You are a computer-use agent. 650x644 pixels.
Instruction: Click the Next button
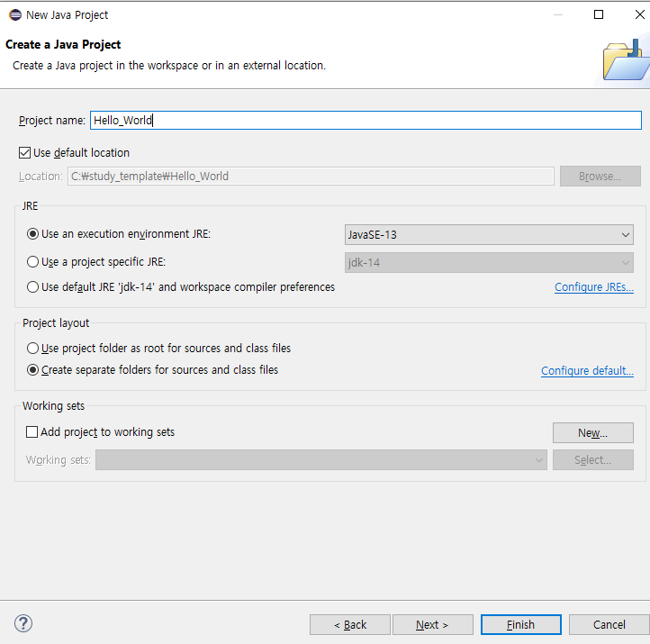tap(432, 624)
